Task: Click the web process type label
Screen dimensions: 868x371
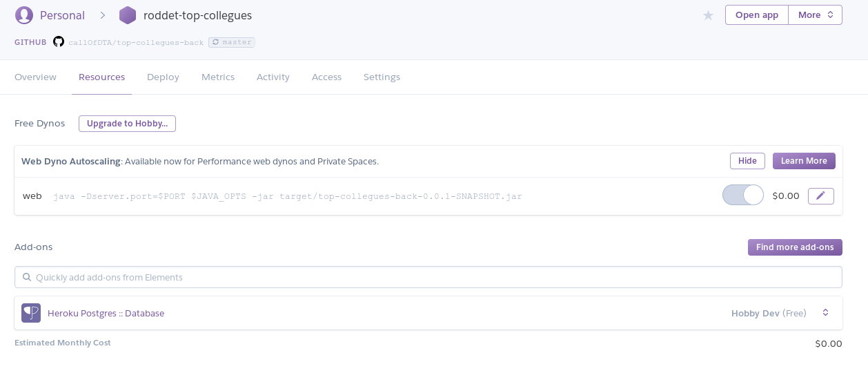Action: coord(32,196)
